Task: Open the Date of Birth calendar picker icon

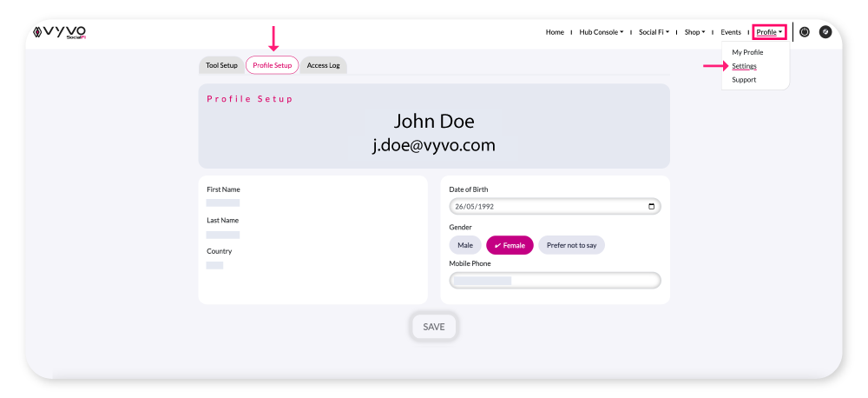Action: 651,206
